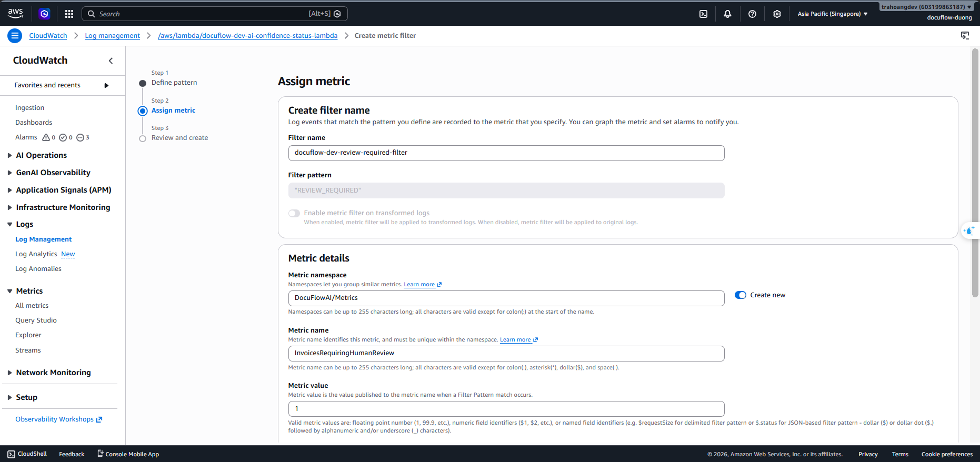
Task: Expand the GenAI Observability section
Action: coord(9,173)
